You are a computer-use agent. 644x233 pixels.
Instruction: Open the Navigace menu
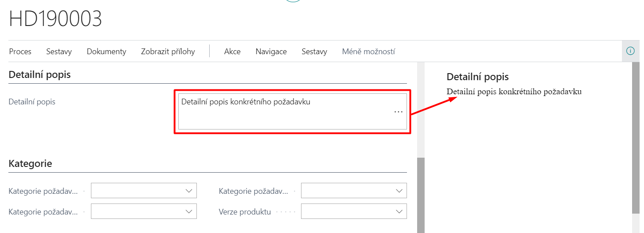pos(271,52)
